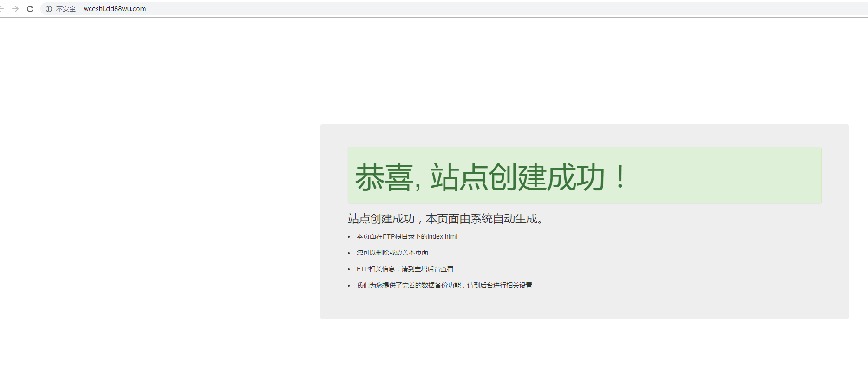868x379 pixels.
Task: Open the site information icon beside 不安全
Action: click(49, 9)
